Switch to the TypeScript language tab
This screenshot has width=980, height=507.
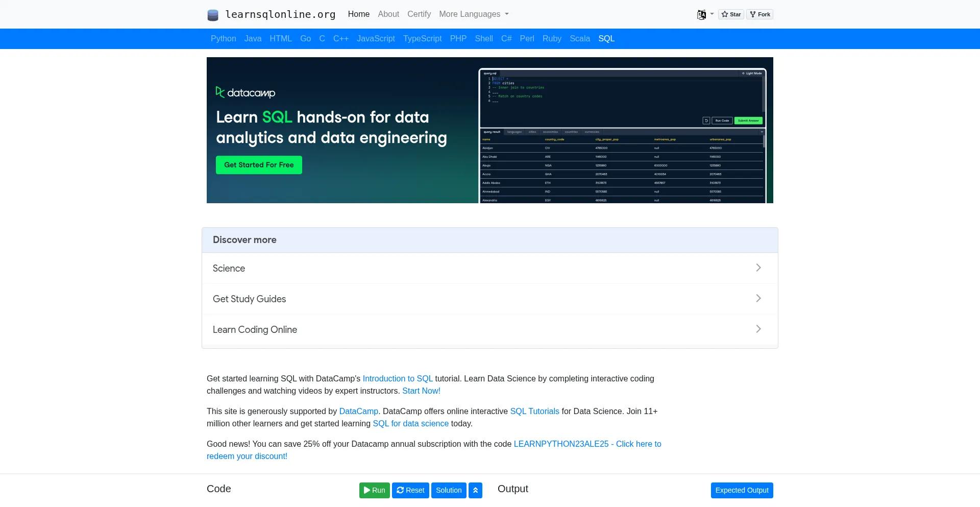tap(423, 39)
